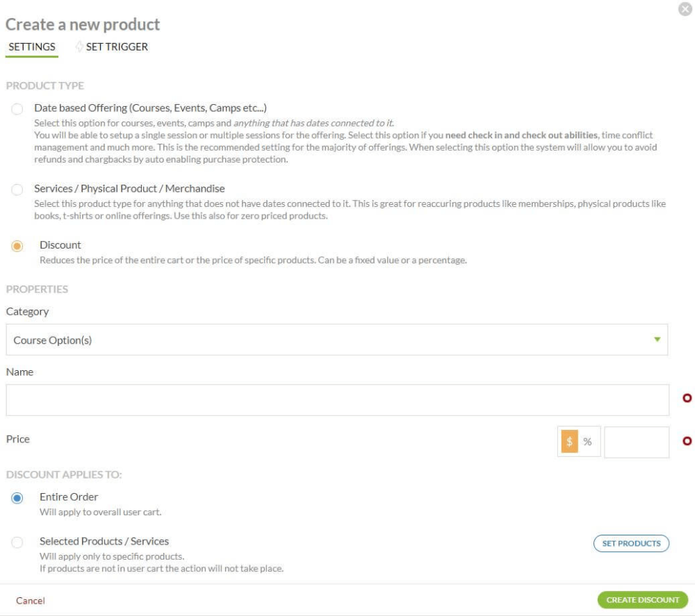The height and width of the screenshot is (616, 695).
Task: Click the lightning icon beside SET TRIGGER
Action: [x=79, y=47]
